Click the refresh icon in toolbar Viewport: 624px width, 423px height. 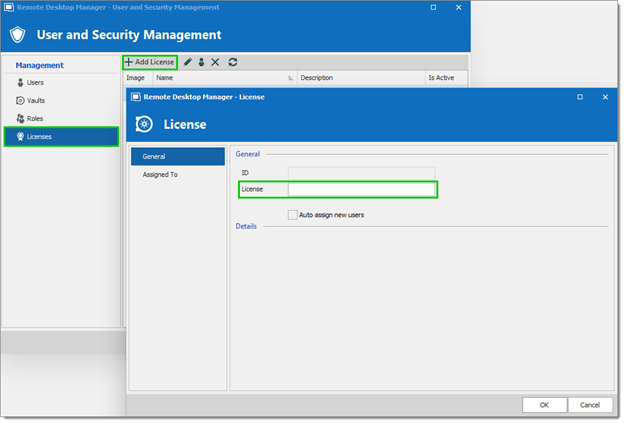pos(233,62)
